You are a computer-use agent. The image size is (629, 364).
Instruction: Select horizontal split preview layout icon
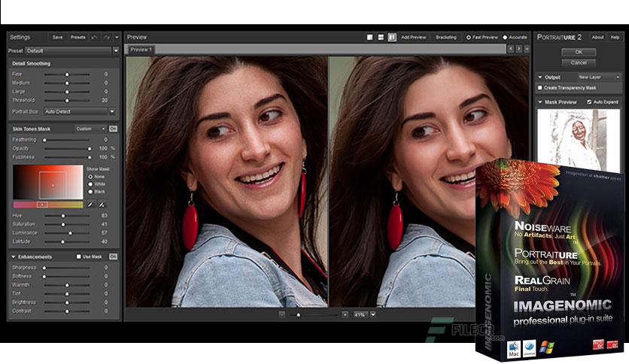381,37
